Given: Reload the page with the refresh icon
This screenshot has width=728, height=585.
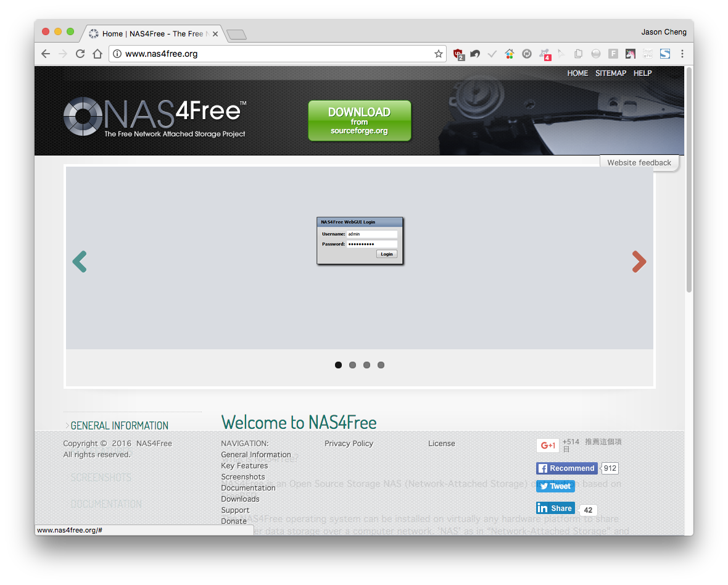Looking at the screenshot, I should [80, 54].
